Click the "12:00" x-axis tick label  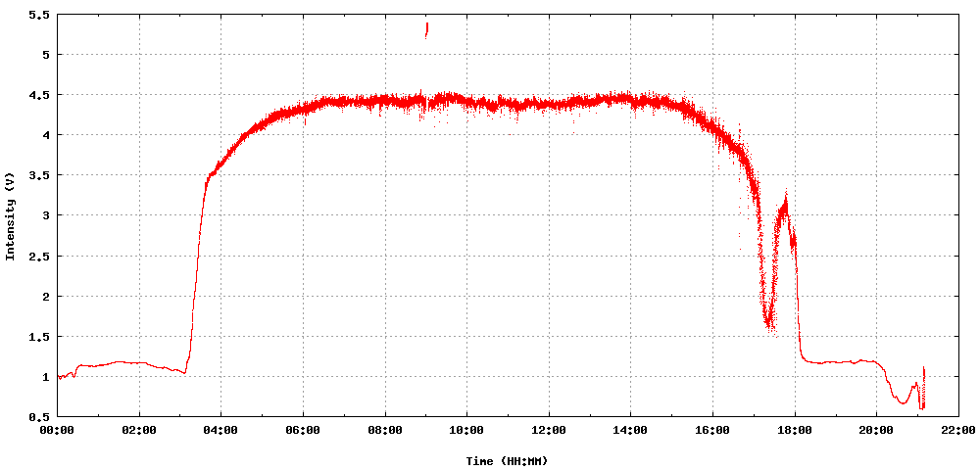[x=549, y=430]
